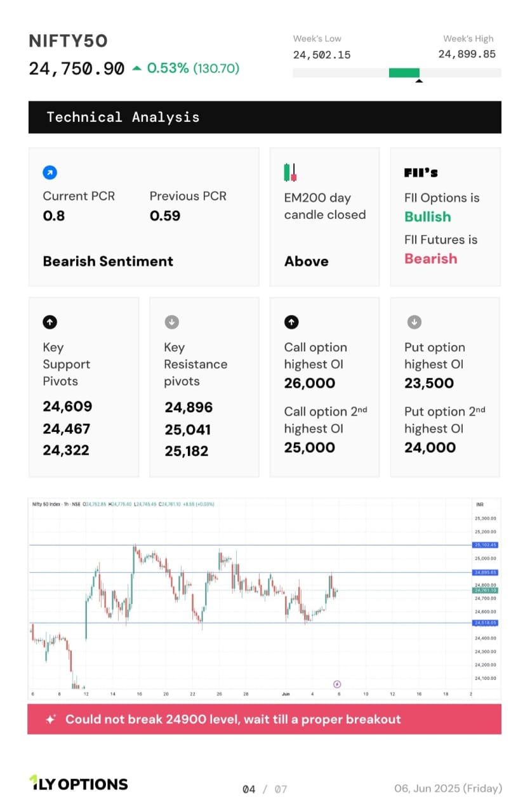Click the green up-triangle beside 0.53%

click(137, 68)
